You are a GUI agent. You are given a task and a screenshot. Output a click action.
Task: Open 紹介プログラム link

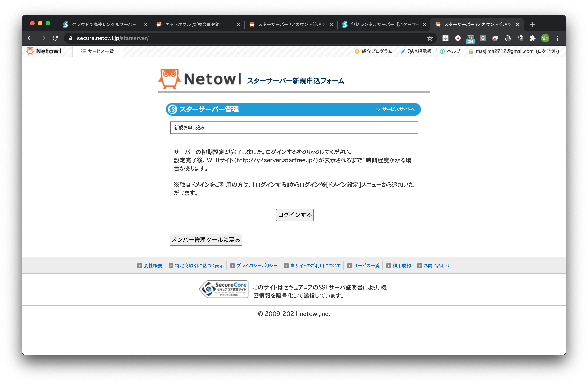373,51
